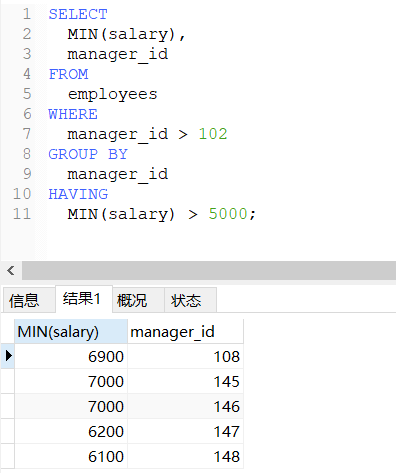Click the horizontal scrollbar left arrow
This screenshot has width=396, height=473.
pos(11,270)
